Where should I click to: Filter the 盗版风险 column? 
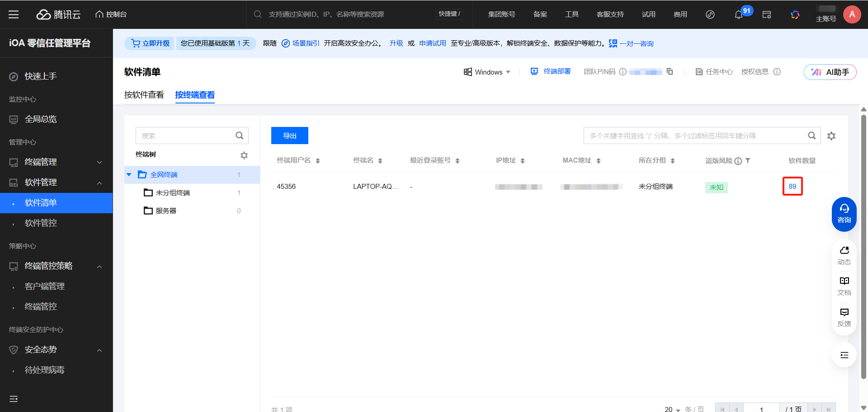(x=748, y=160)
